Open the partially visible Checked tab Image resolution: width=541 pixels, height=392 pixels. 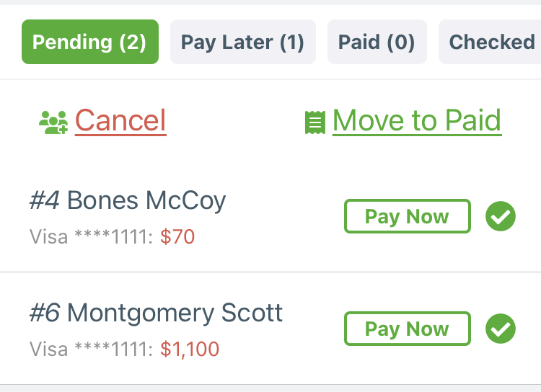coord(490,42)
